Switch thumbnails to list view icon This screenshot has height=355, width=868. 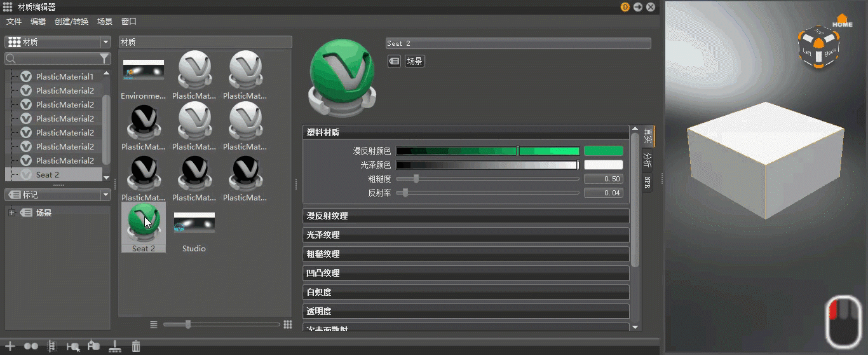(x=154, y=324)
